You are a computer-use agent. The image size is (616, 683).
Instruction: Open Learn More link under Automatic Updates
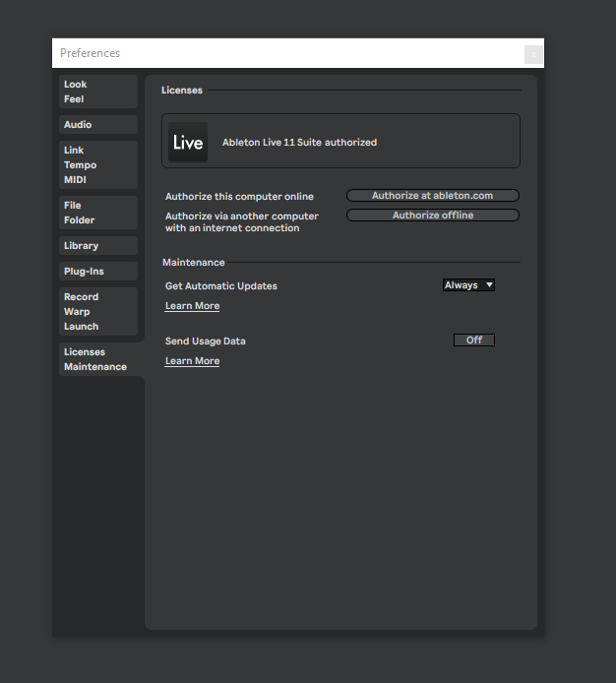pyautogui.click(x=192, y=306)
